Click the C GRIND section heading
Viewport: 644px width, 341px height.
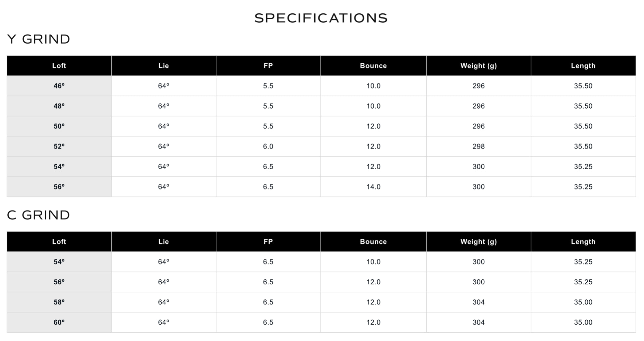(x=39, y=215)
